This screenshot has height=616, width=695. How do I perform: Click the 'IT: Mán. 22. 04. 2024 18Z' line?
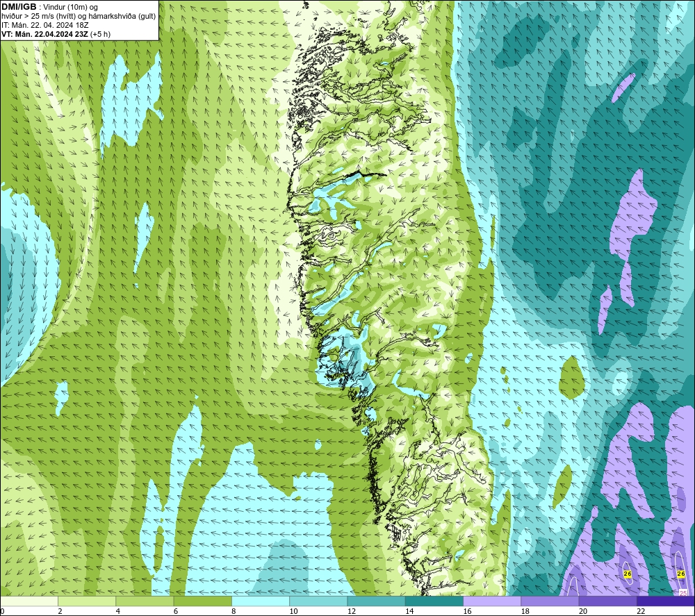pos(44,25)
